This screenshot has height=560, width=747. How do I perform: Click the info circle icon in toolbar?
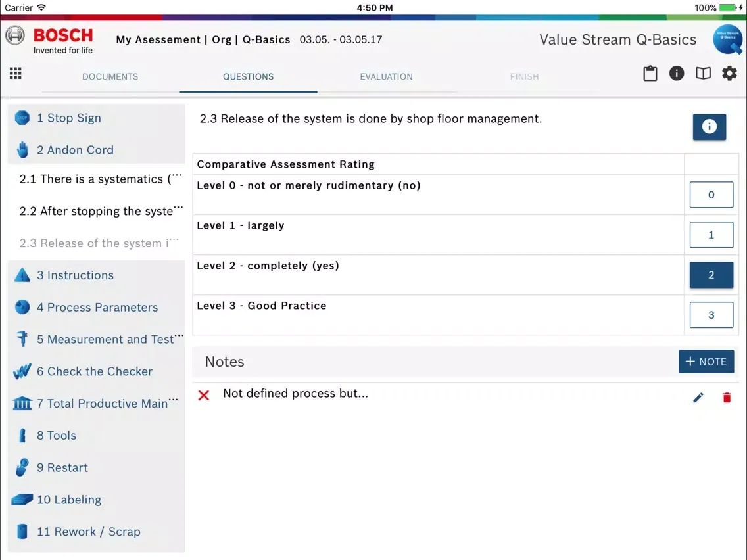tap(677, 73)
